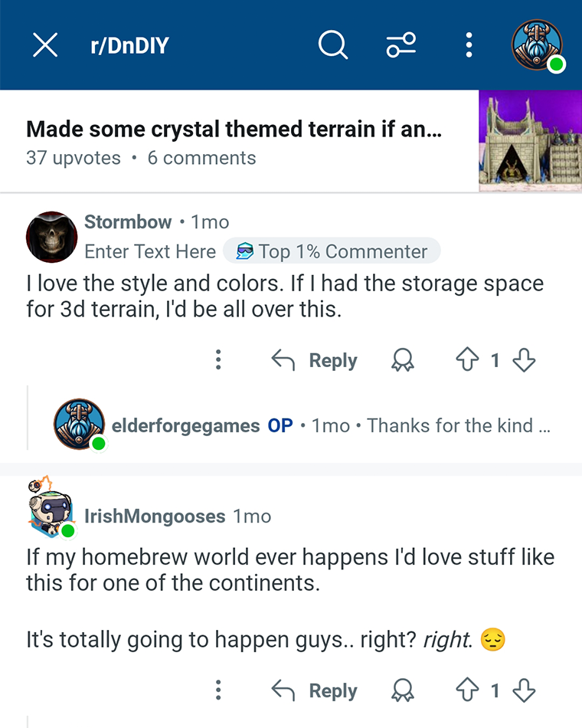Downvote Stormbow's comment

coord(524,360)
